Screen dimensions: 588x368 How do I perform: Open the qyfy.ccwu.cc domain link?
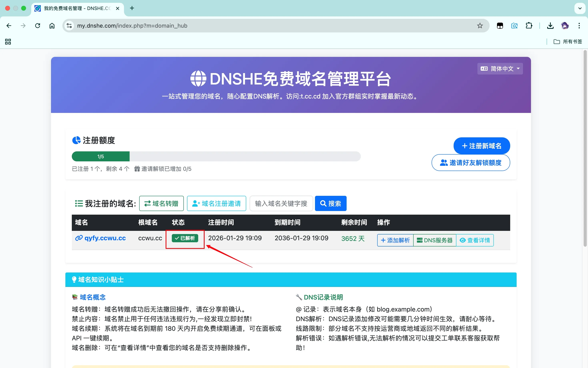(x=105, y=238)
